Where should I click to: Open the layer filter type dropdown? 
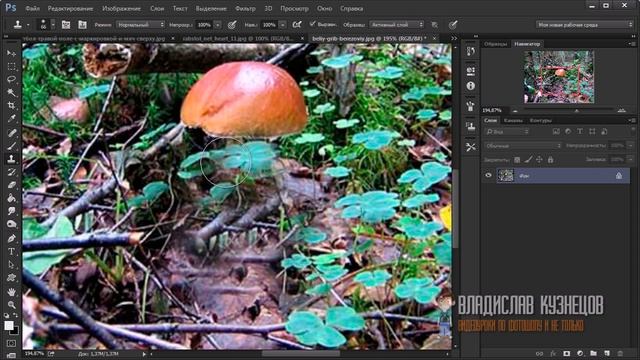coord(507,132)
